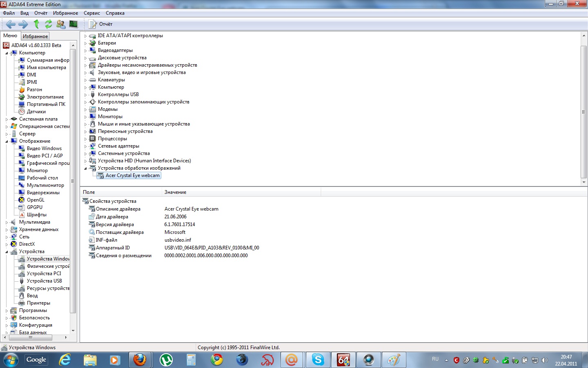Refresh the current page in toolbar
588x368 pixels.
click(49, 24)
